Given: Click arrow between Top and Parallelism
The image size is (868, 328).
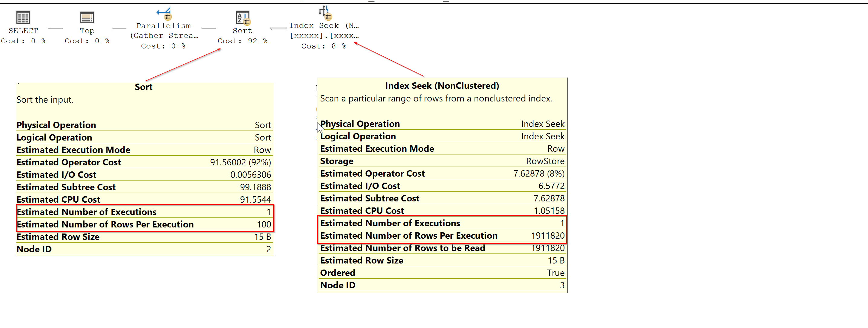Looking at the screenshot, I should pyautogui.click(x=119, y=28).
